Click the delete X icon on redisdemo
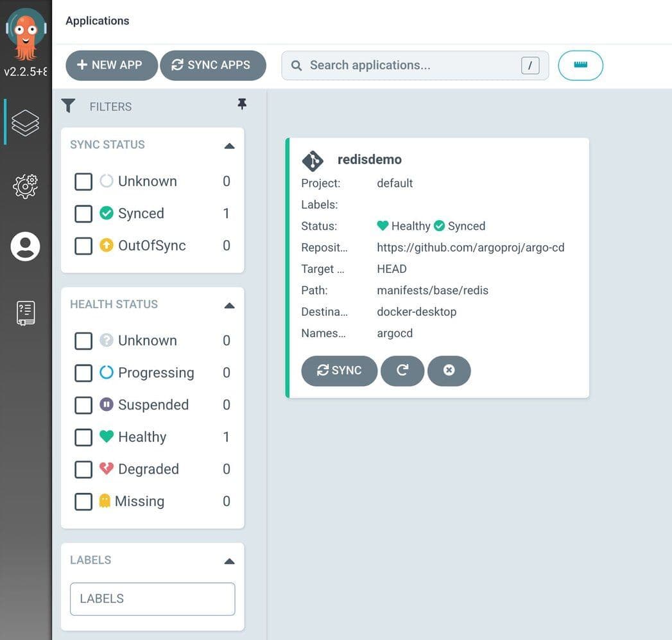 click(x=449, y=371)
